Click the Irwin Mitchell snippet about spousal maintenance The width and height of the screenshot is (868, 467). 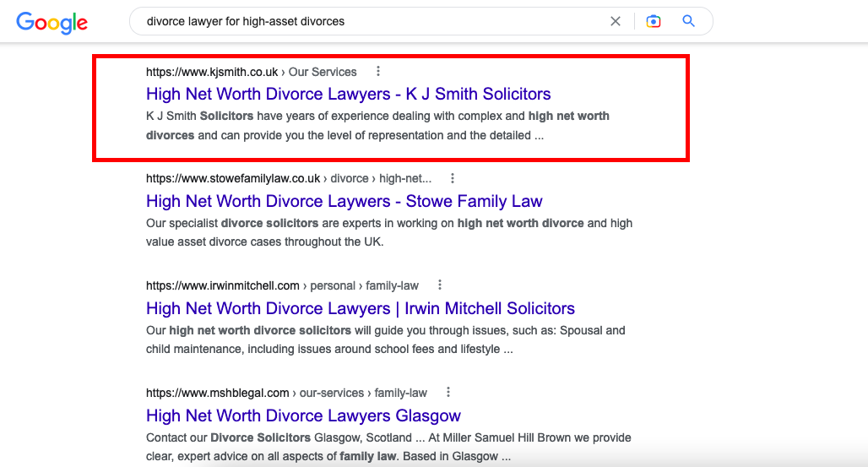[386, 339]
